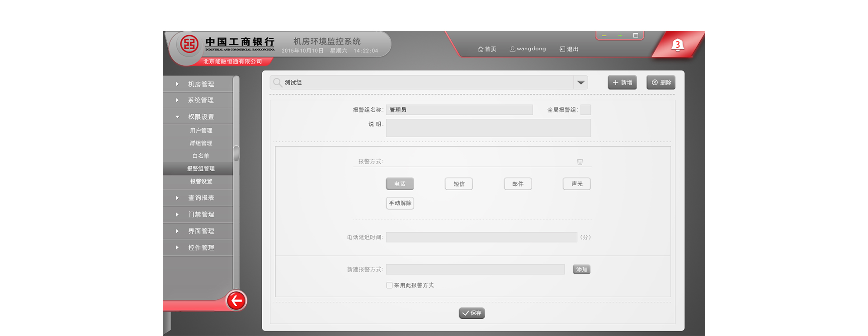
Task: Select 报警组管理 submenu item
Action: point(198,168)
